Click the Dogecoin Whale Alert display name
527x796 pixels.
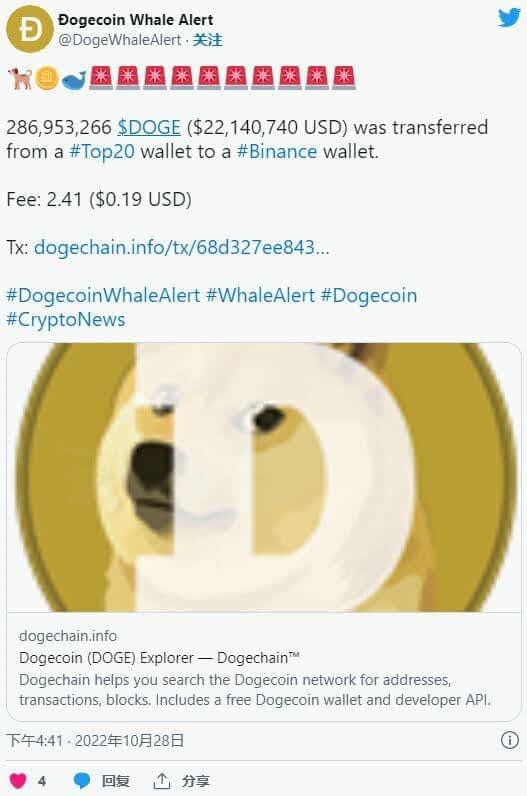pyautogui.click(x=135, y=20)
